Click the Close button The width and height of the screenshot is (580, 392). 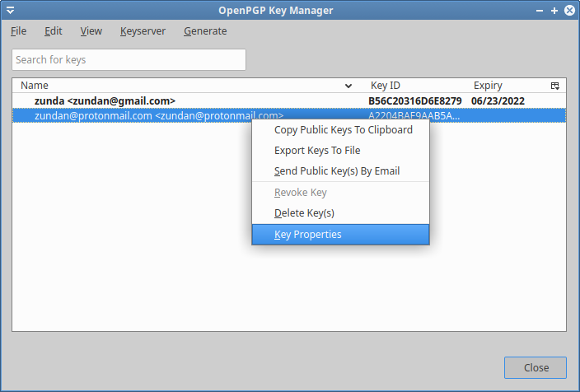pos(536,367)
